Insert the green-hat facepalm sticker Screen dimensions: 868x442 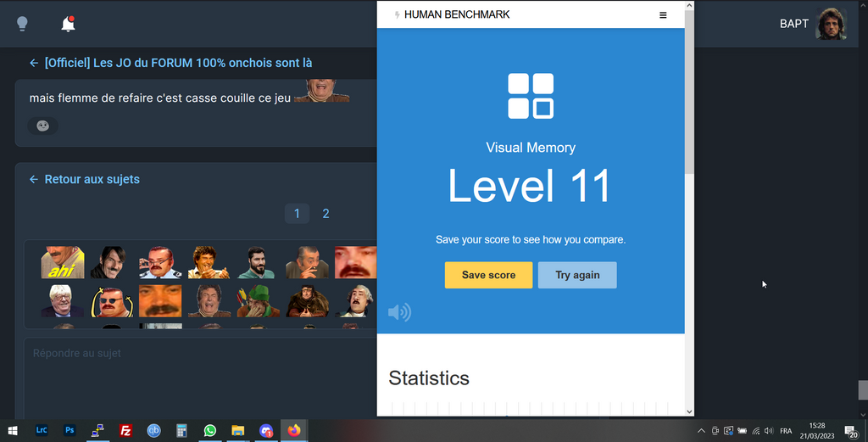[258, 301]
